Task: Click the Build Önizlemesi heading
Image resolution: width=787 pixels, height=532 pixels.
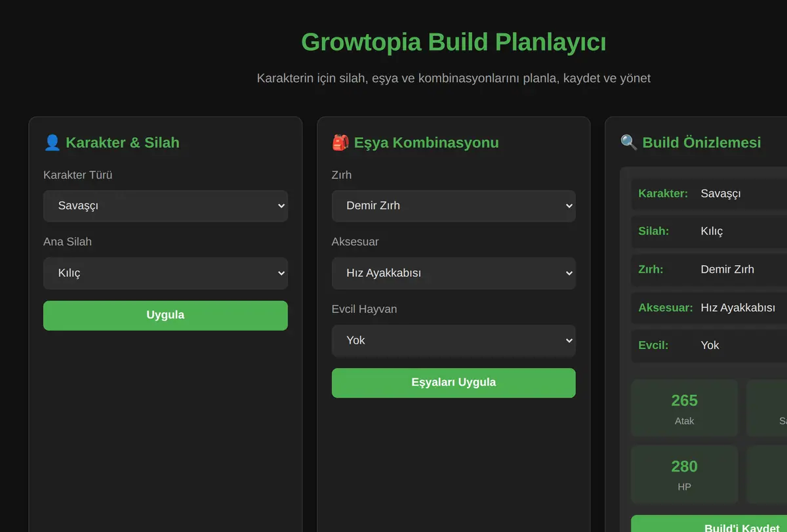Action: coord(702,142)
